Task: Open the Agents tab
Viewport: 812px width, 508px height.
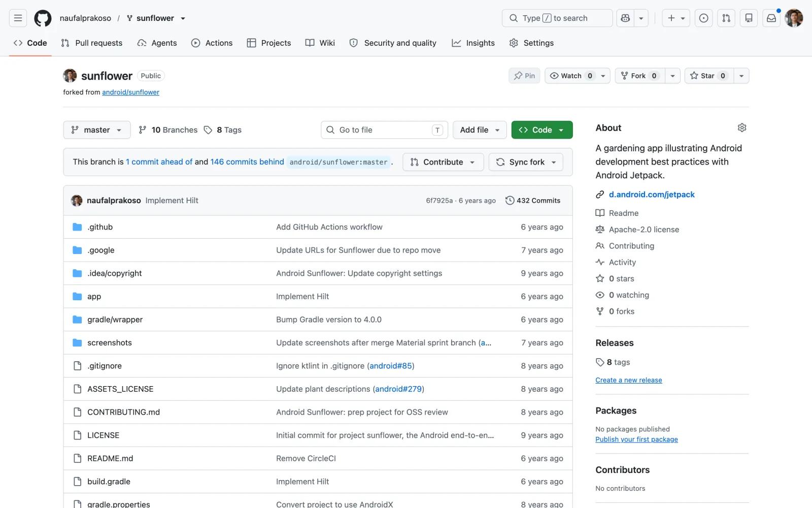Action: point(157,43)
